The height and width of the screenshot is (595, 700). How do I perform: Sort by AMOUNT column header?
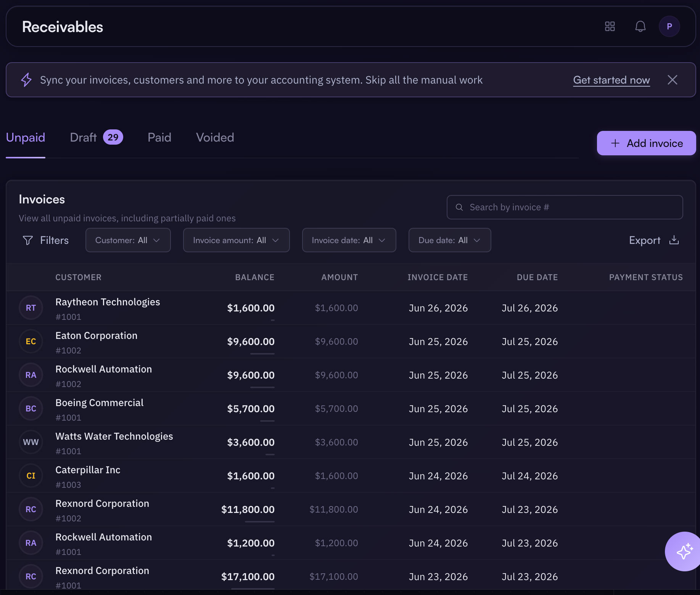click(x=340, y=277)
